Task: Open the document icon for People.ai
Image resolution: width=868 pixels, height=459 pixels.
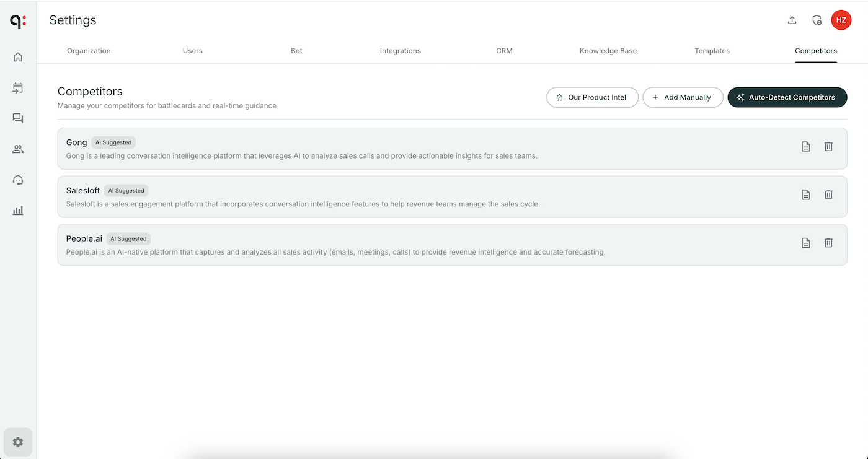Action: (806, 243)
